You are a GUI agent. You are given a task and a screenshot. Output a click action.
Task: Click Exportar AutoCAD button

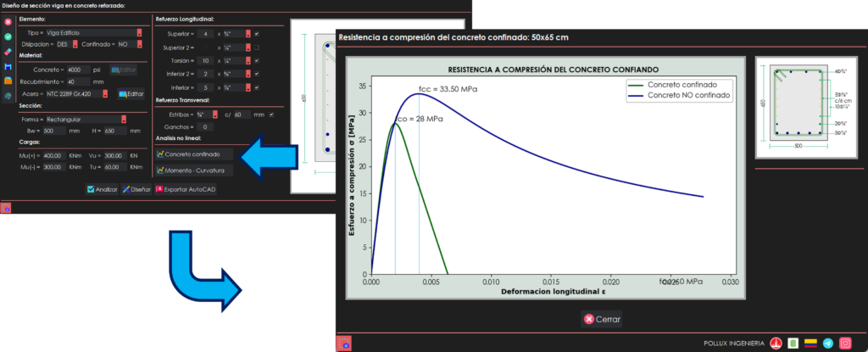(x=186, y=189)
